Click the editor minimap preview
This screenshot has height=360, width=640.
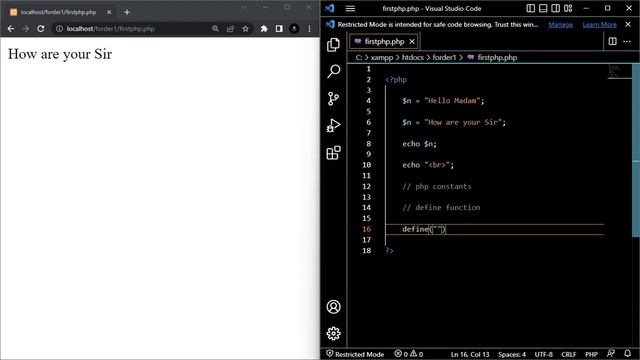click(619, 72)
